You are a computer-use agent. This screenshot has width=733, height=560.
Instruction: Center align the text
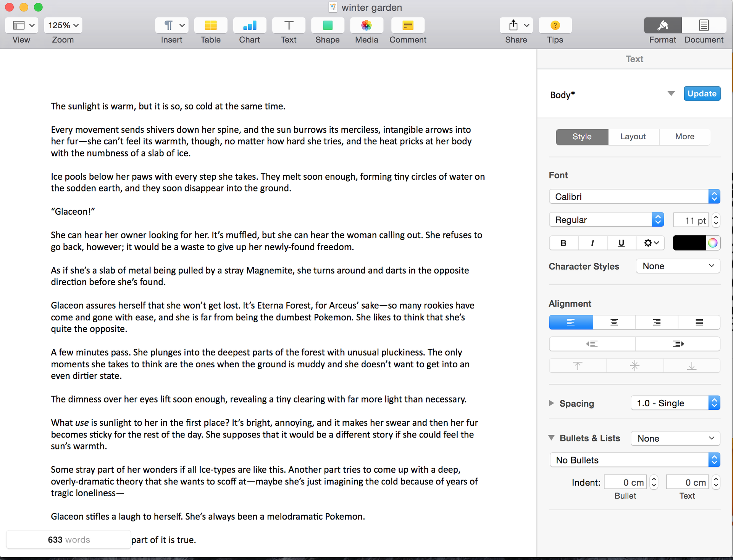[x=614, y=322]
